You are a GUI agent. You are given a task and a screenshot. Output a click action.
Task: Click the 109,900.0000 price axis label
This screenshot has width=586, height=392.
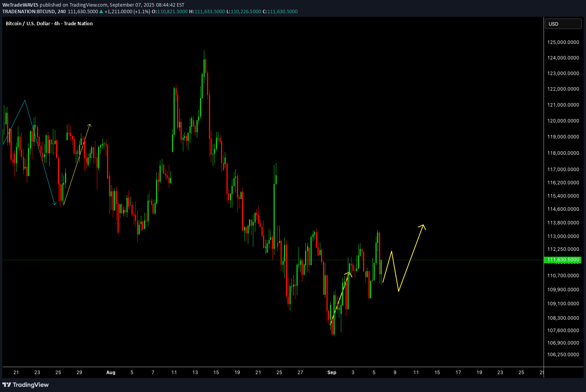pos(563,290)
